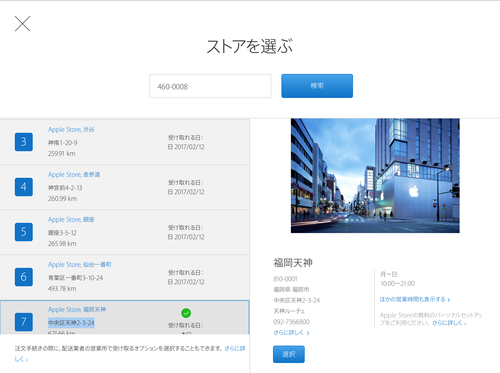Image resolution: width=500 pixels, height=373 pixels.
Task: Click postal code 810-0001 in store details
Action: [285, 279]
